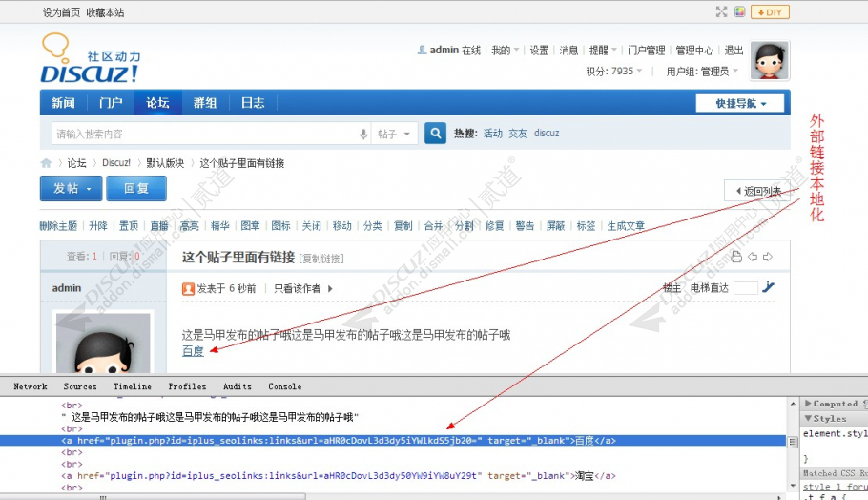Click the post author's large avatar

click(x=103, y=343)
